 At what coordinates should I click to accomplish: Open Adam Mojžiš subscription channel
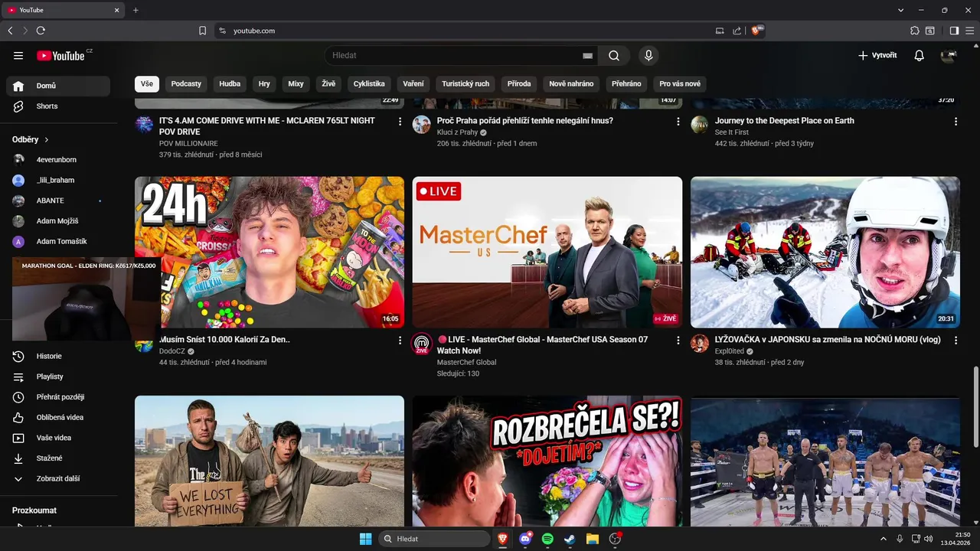(x=58, y=221)
